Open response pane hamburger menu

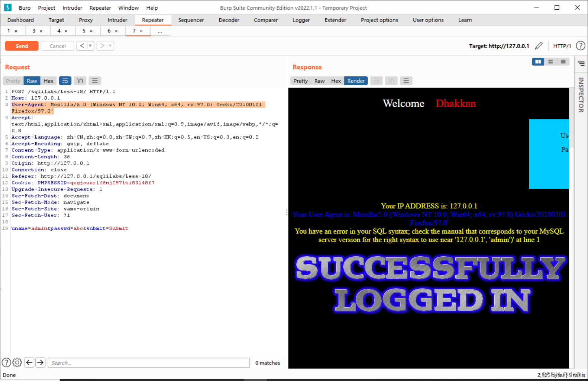[406, 81]
